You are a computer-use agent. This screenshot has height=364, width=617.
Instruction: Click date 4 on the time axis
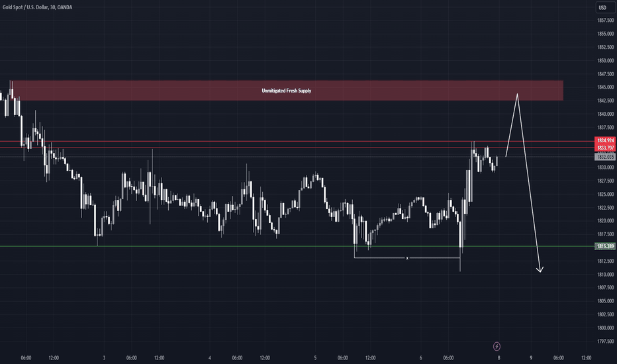coord(210,358)
